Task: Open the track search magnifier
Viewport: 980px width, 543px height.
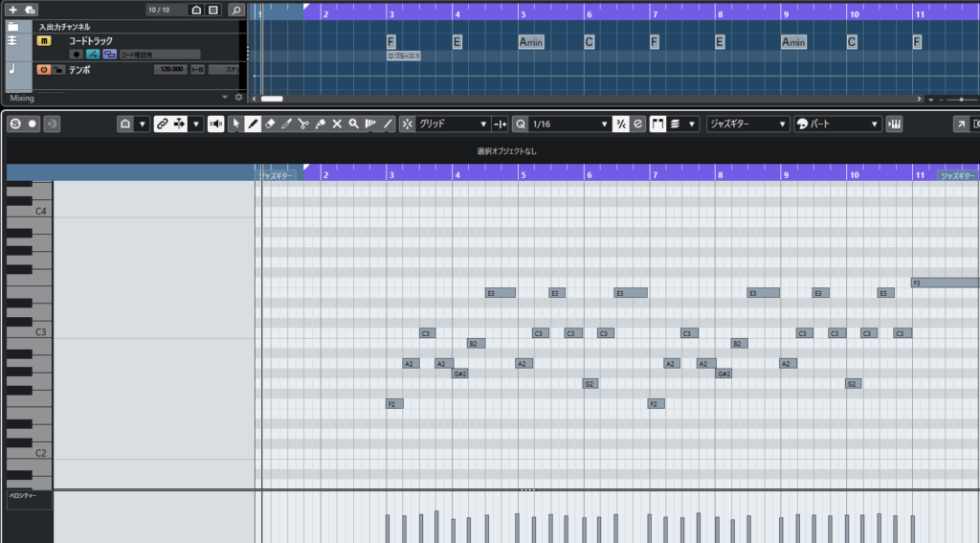Action: [x=235, y=10]
